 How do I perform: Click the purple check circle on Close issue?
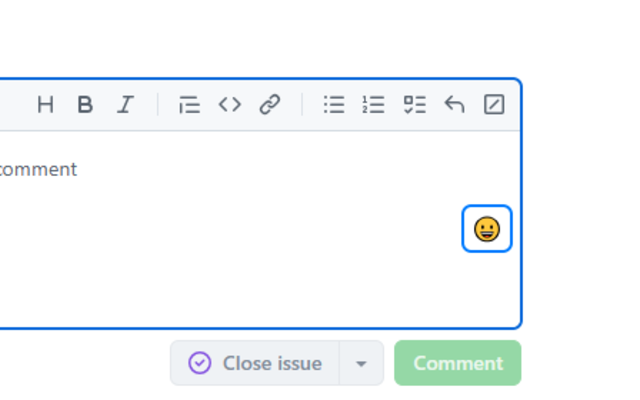(200, 363)
